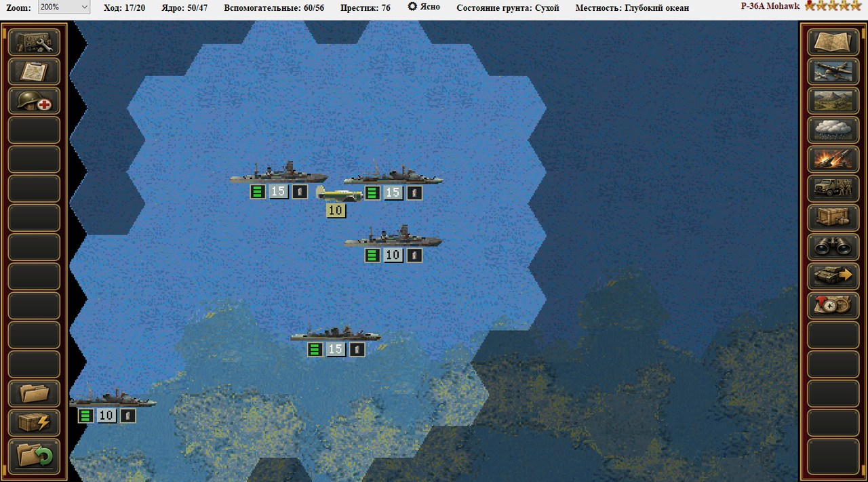This screenshot has width=868, height=482.
Task: Click the wooden supply crate button
Action: [833, 218]
